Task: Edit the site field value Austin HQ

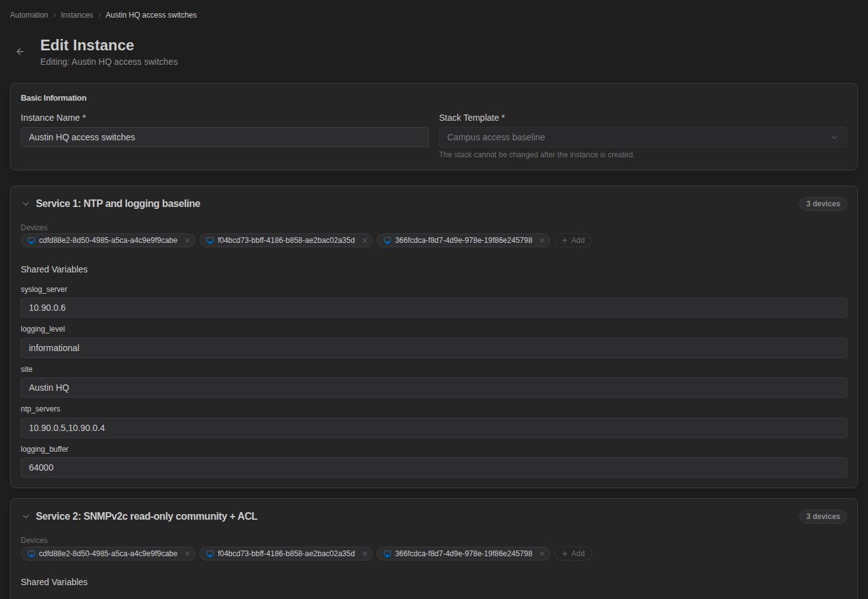Action: [434, 388]
